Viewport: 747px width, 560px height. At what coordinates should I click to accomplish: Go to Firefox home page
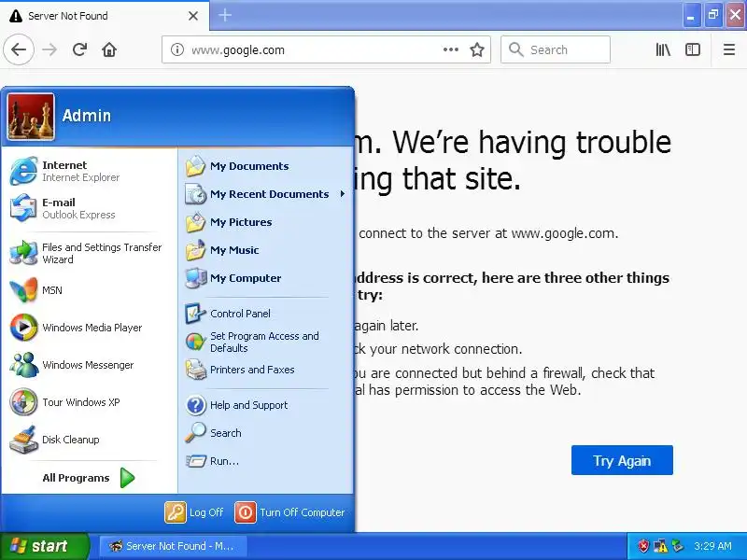tap(109, 49)
